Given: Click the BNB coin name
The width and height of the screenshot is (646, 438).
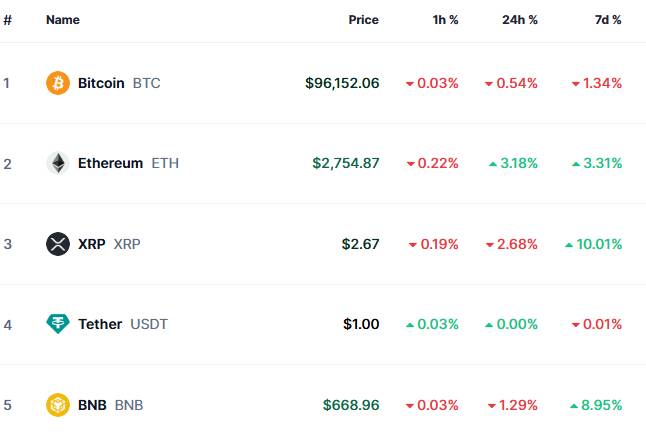Looking at the screenshot, I should click(x=92, y=405).
